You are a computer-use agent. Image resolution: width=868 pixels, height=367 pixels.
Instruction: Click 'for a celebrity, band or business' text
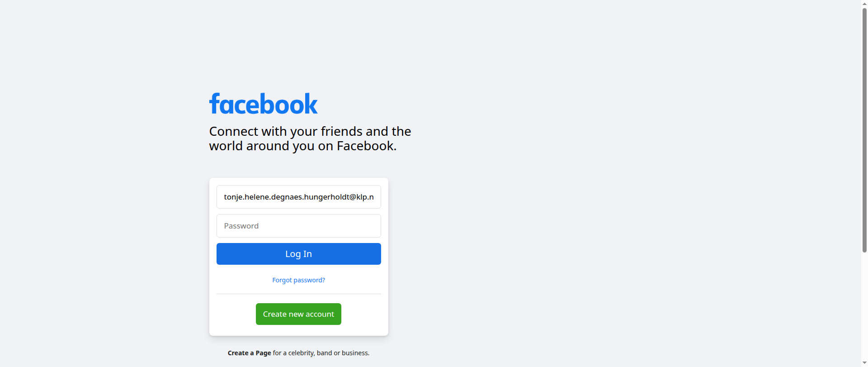coord(321,353)
